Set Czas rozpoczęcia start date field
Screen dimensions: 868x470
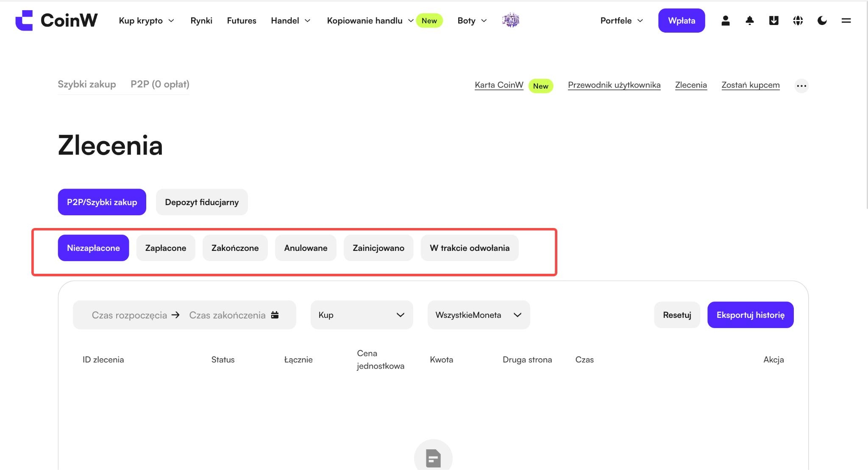point(129,315)
